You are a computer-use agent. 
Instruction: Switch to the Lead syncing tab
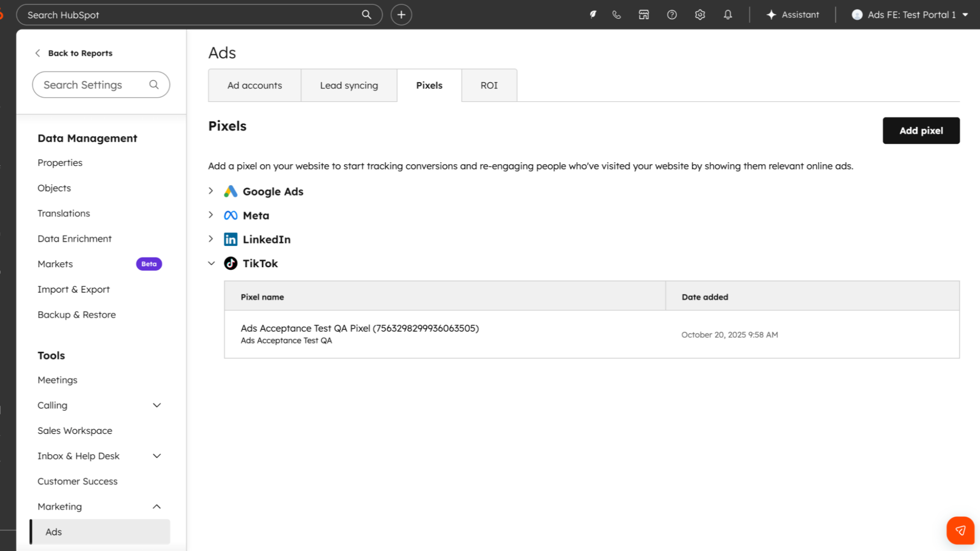coord(349,85)
